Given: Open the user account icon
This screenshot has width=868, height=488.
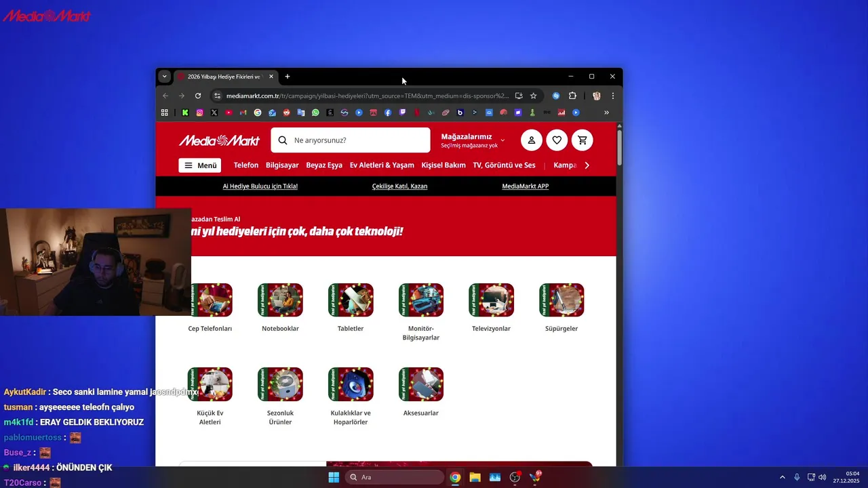Looking at the screenshot, I should pyautogui.click(x=532, y=140).
